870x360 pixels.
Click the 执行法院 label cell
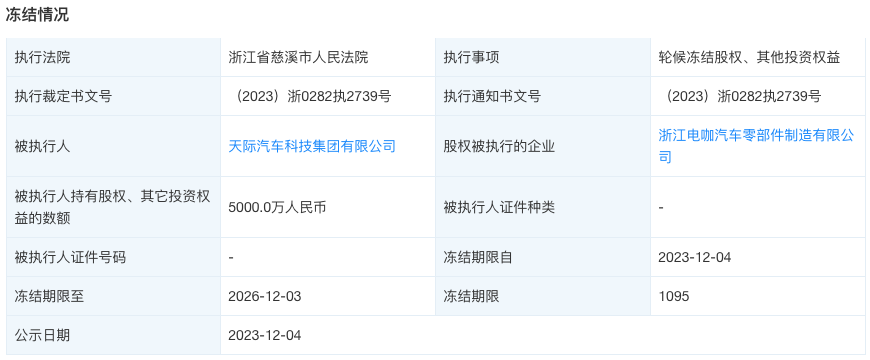(x=114, y=57)
